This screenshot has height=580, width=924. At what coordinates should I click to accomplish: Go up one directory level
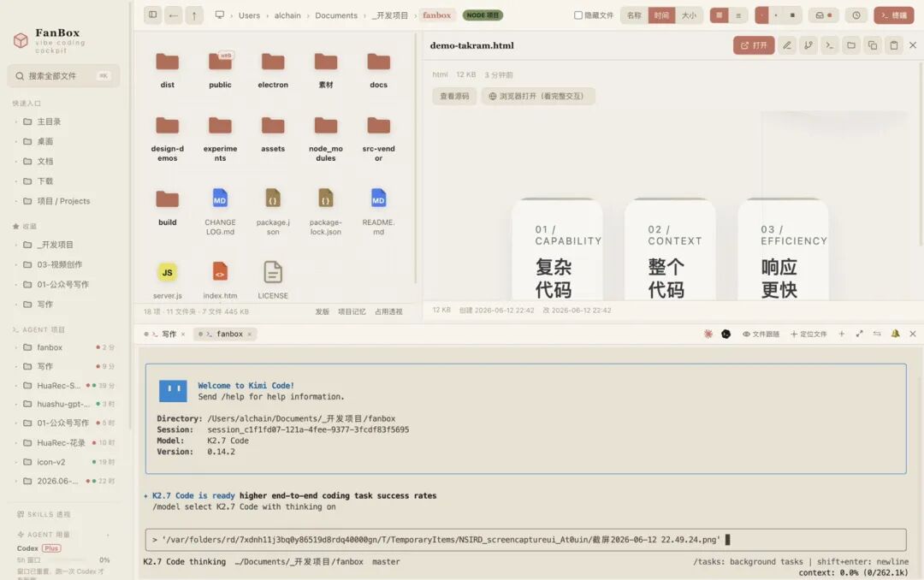[x=194, y=15]
